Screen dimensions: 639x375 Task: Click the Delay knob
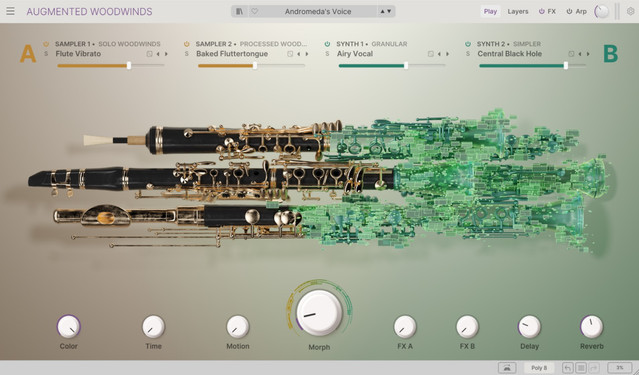point(529,326)
